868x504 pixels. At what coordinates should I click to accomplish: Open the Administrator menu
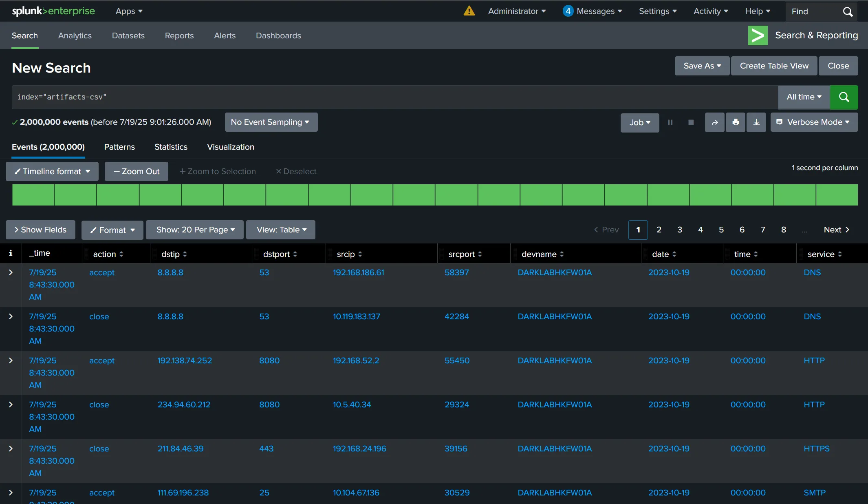pos(517,11)
